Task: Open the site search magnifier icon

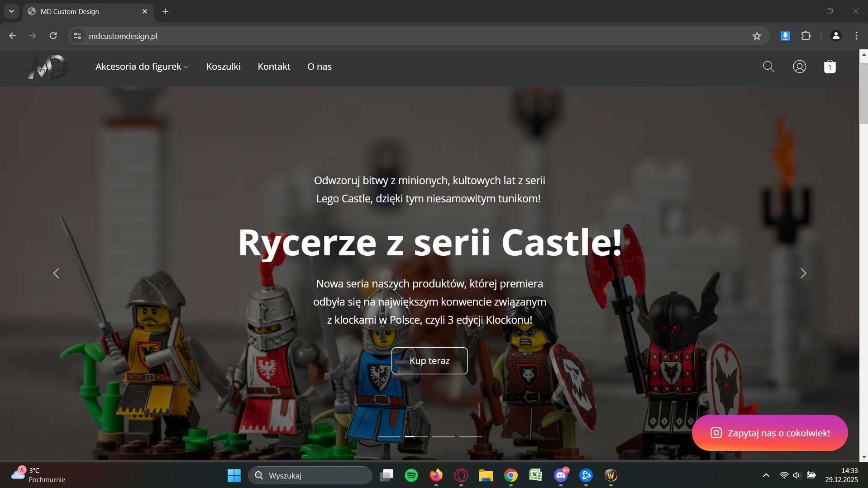Action: [768, 67]
